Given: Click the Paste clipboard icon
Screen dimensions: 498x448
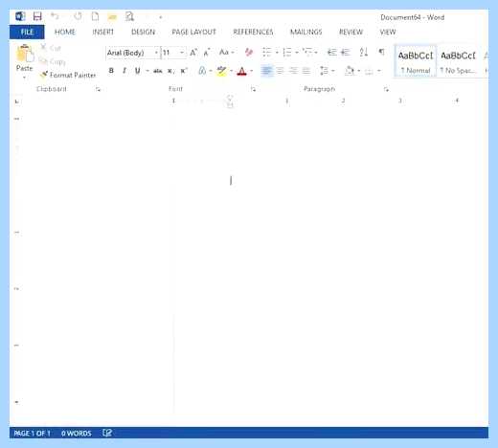Looking at the screenshot, I should coord(25,53).
